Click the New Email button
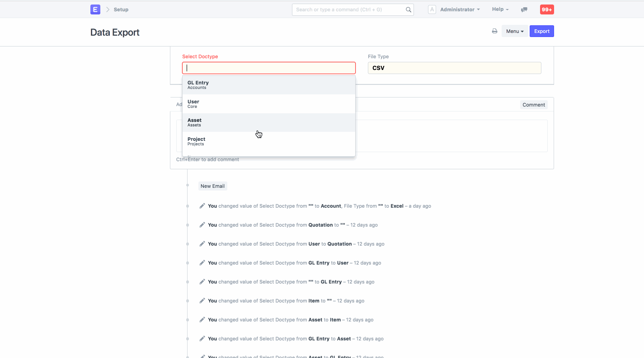 click(x=212, y=186)
